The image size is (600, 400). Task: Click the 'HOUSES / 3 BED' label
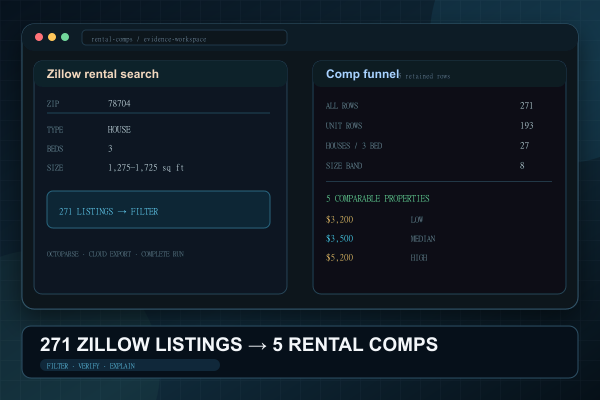(354, 146)
